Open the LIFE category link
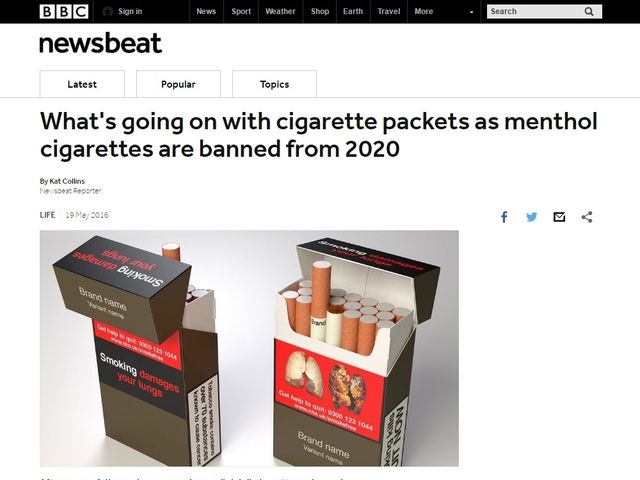Viewport: 640px width, 480px height. click(47, 215)
